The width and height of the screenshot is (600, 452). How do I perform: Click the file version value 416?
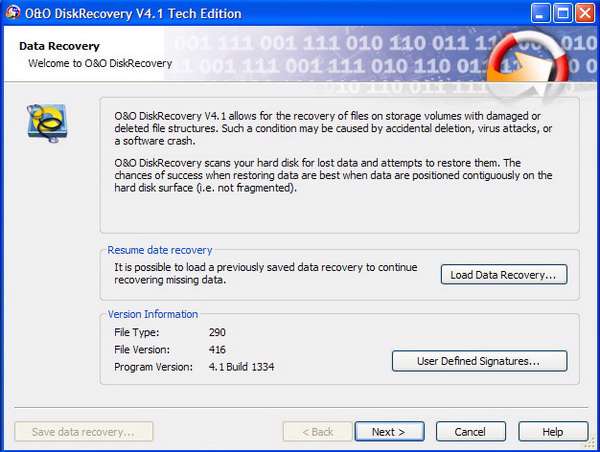[x=217, y=349]
